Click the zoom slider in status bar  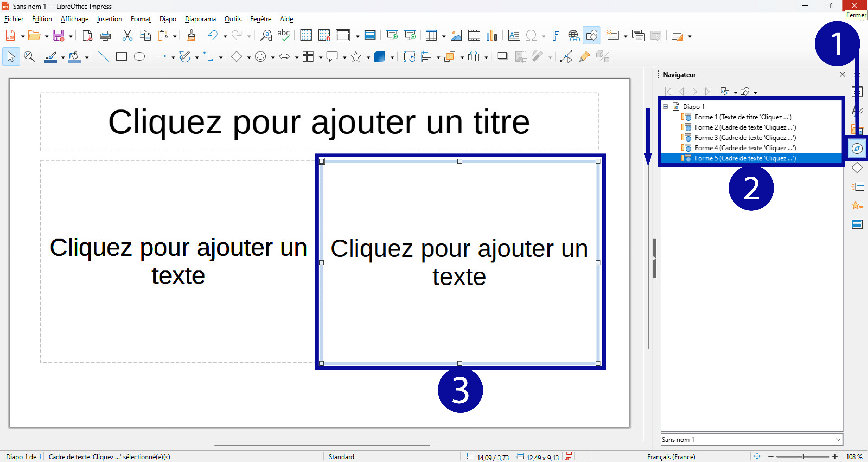click(x=803, y=457)
